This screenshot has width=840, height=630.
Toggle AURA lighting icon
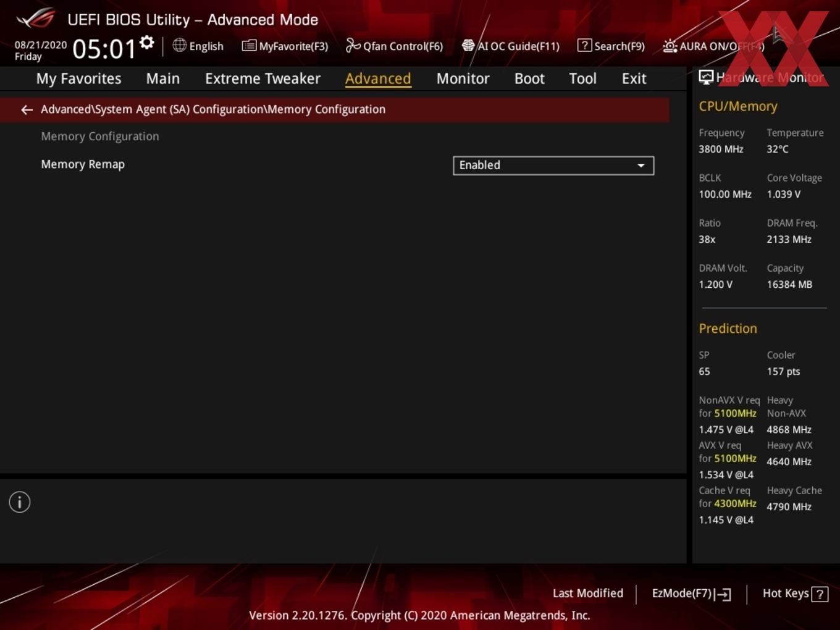coord(670,46)
